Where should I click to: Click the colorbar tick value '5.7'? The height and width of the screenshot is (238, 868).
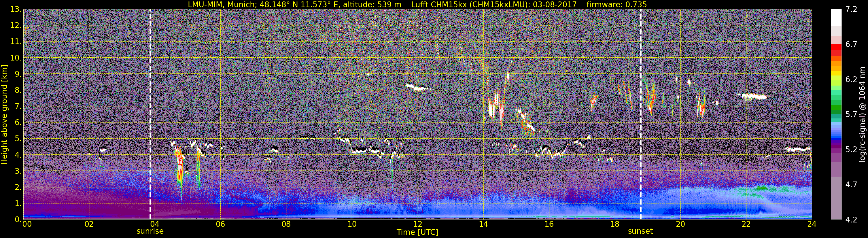click(x=851, y=114)
